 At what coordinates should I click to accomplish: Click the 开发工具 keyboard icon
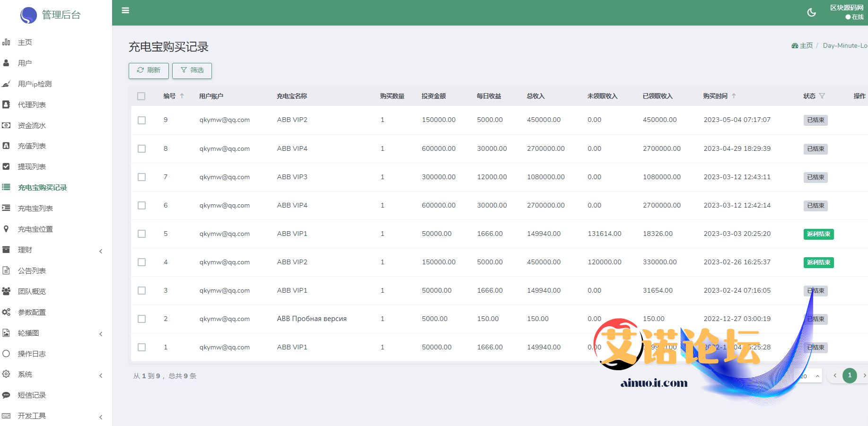(6, 416)
